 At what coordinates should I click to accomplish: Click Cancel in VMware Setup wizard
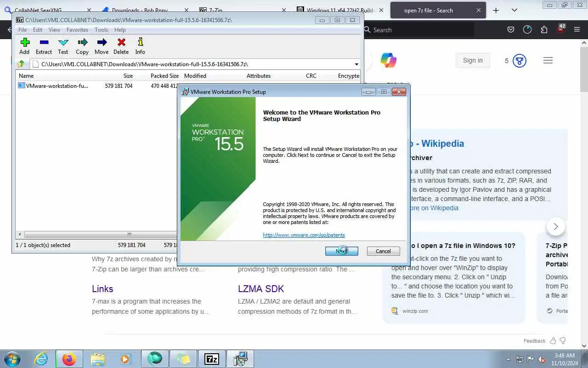383,251
